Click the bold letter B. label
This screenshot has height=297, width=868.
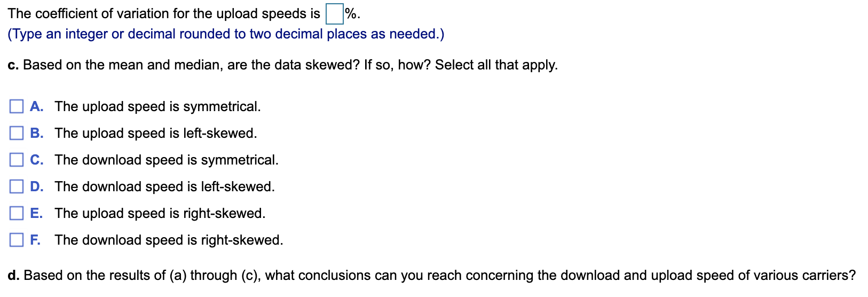[x=37, y=133]
